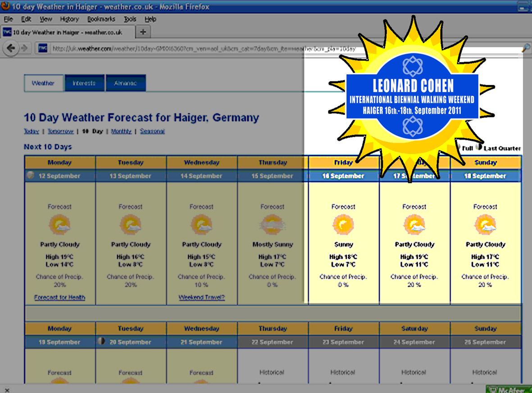Click the 25 September date header
The image size is (532, 393).
point(485,342)
